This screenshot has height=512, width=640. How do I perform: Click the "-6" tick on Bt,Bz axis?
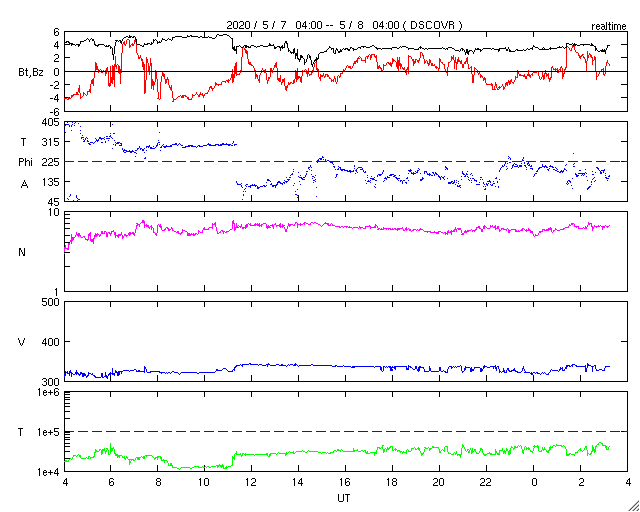click(55, 111)
